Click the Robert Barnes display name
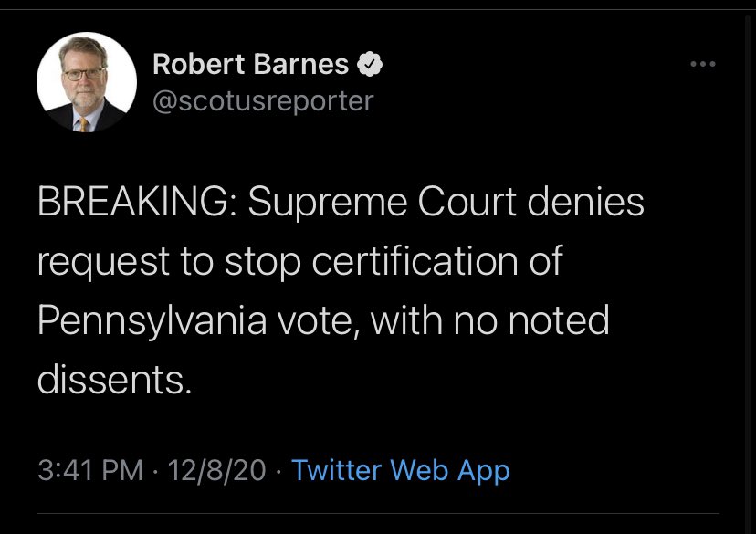 251,64
